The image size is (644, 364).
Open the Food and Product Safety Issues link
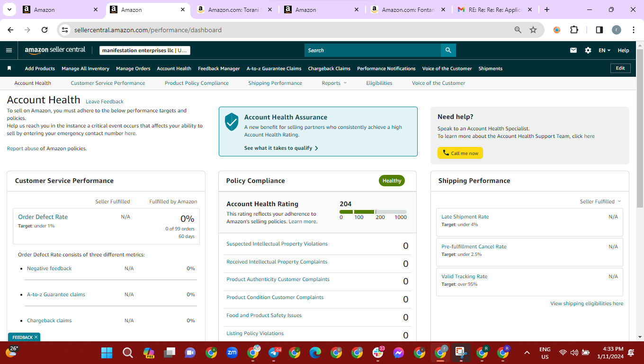pyautogui.click(x=264, y=315)
